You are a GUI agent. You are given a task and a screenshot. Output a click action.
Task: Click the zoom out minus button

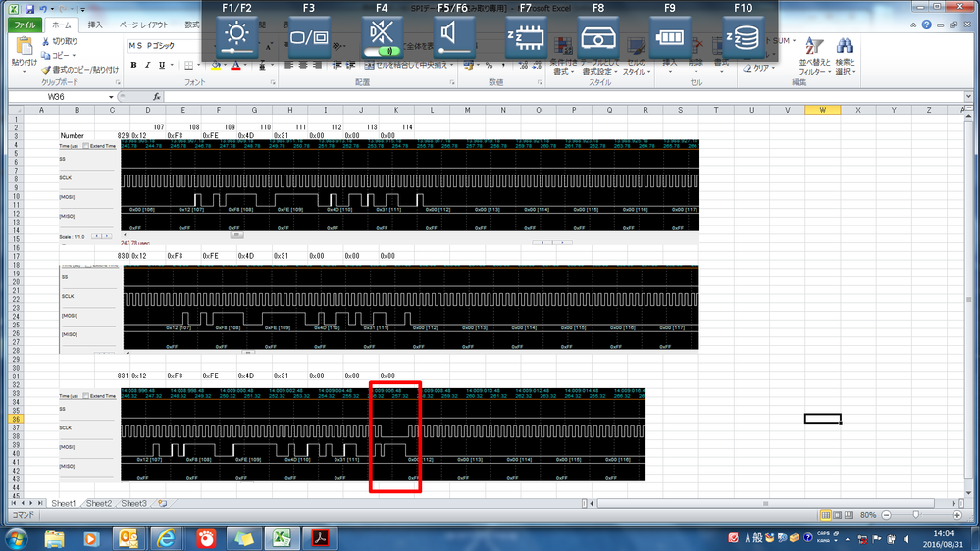point(886,515)
